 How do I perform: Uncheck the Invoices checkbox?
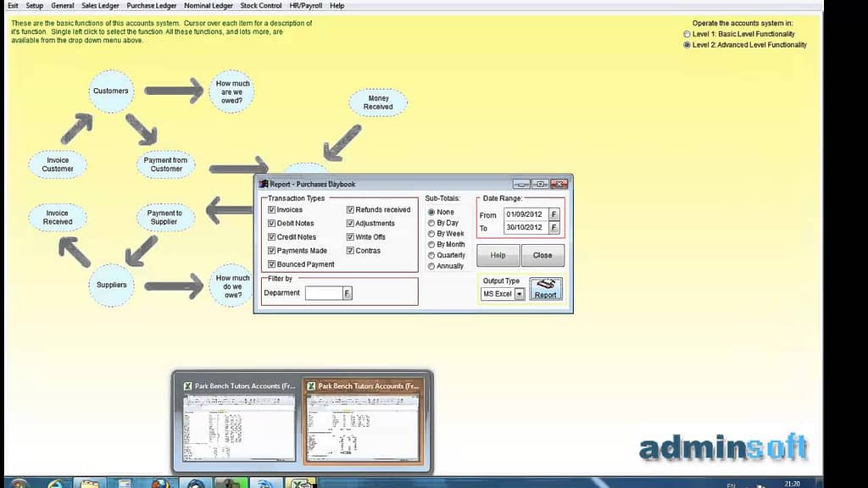[271, 210]
